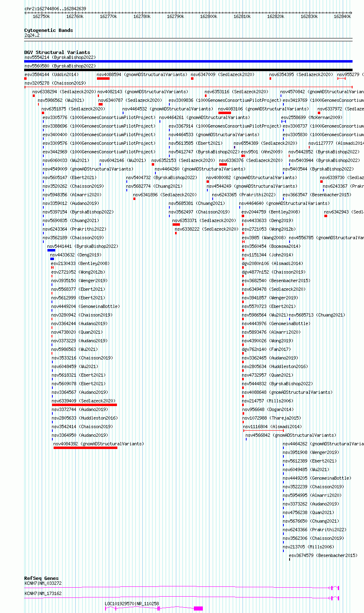This screenshot has height=613, width=364.
Task: Open nsv4082143 gnomAD variant
Action: 143,92
